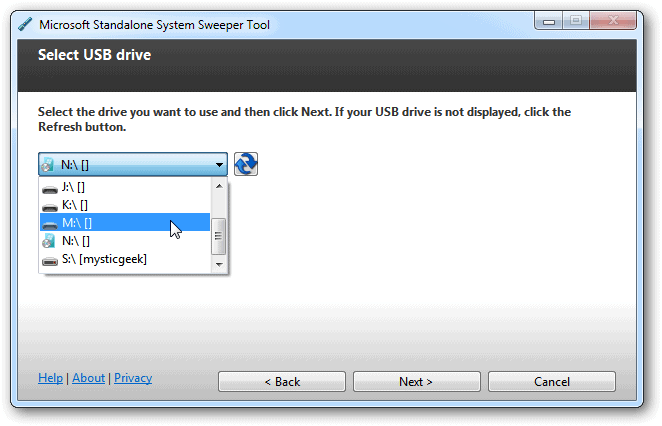This screenshot has width=662, height=426.
Task: Open the About link
Action: 88,378
